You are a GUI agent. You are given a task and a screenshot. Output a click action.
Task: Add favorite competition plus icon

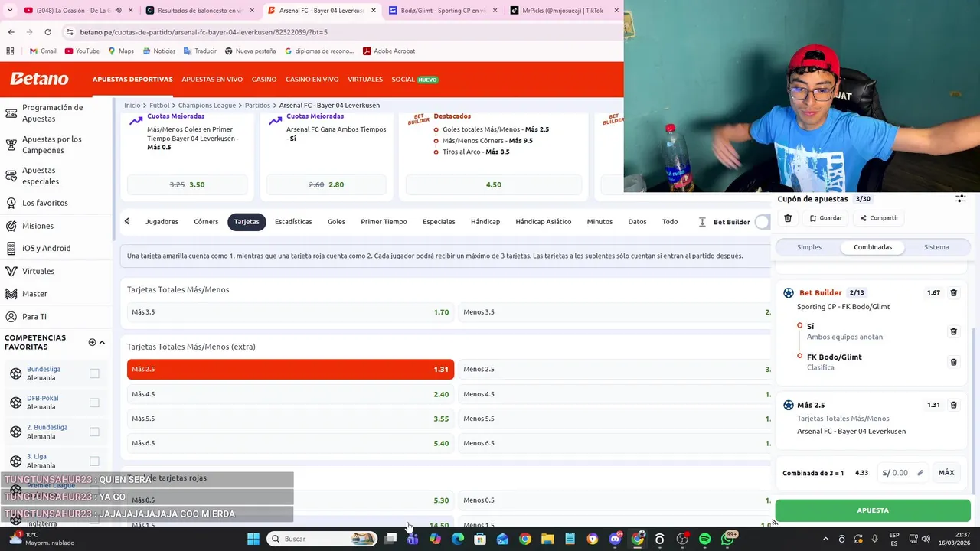coord(92,342)
